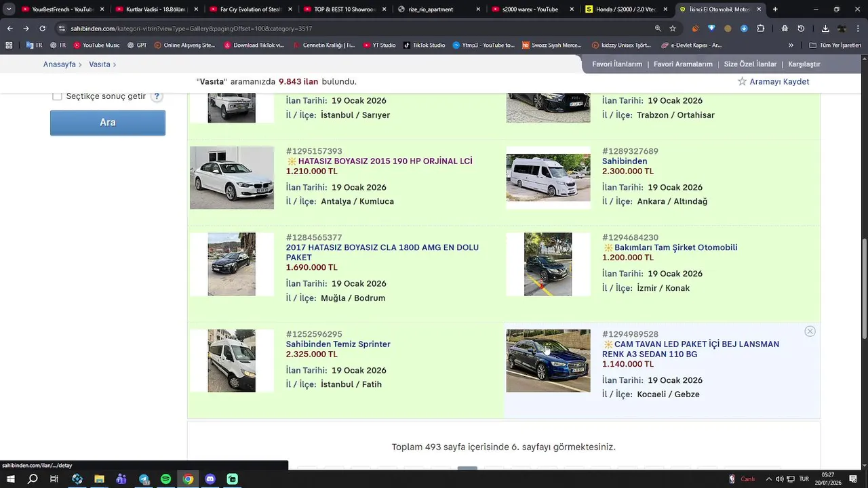Open the tab search dropdown arrow
The width and height of the screenshot is (868, 488).
point(9,9)
